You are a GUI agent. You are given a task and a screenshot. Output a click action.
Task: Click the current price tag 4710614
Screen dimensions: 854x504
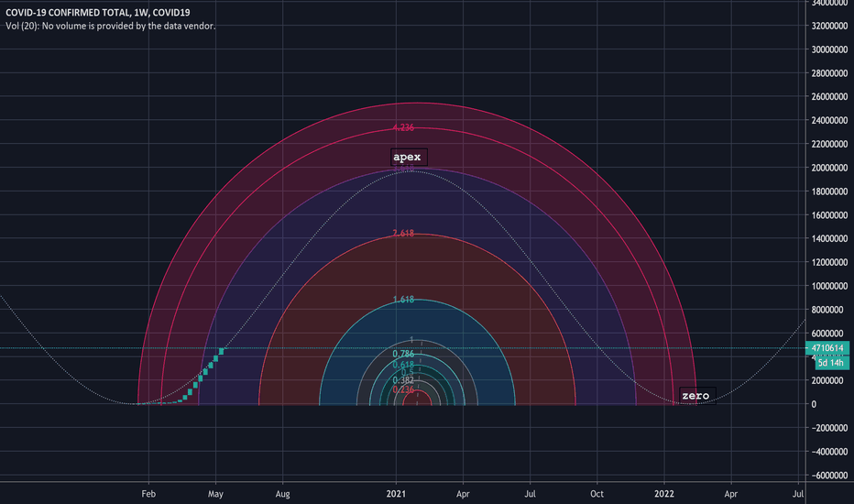[827, 348]
